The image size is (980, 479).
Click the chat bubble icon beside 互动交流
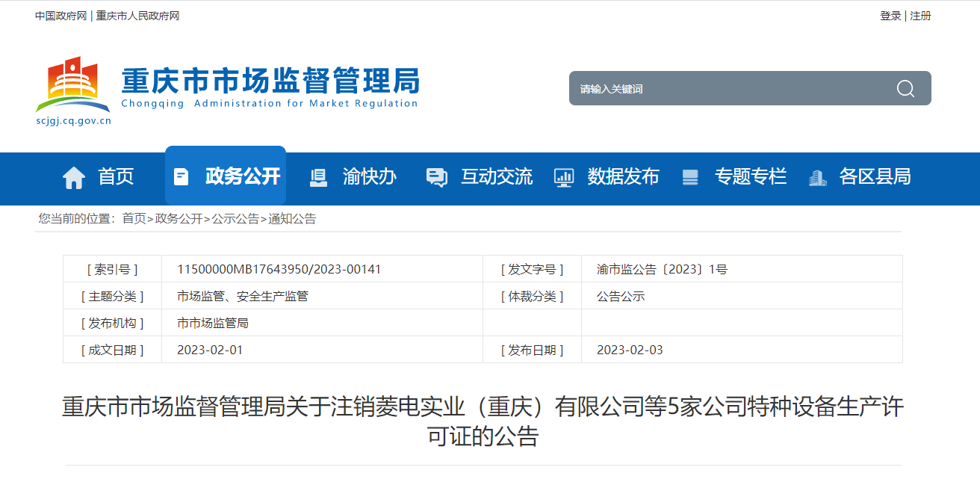tap(436, 177)
